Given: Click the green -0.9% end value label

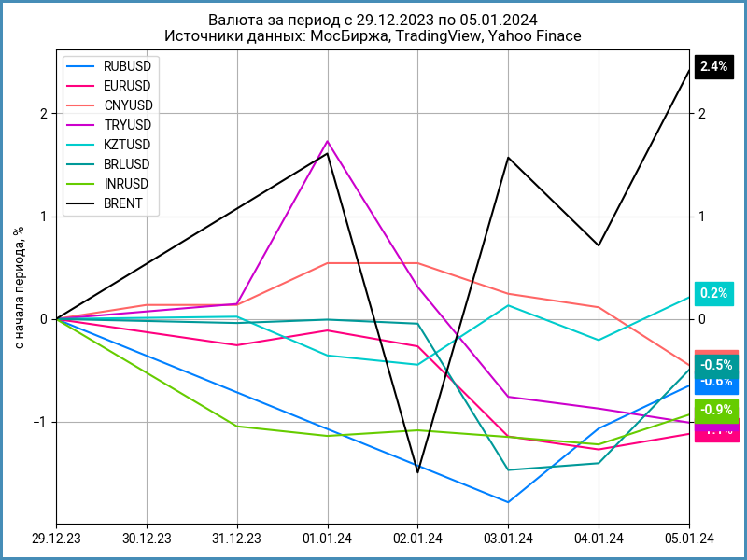Looking at the screenshot, I should coord(716,410).
